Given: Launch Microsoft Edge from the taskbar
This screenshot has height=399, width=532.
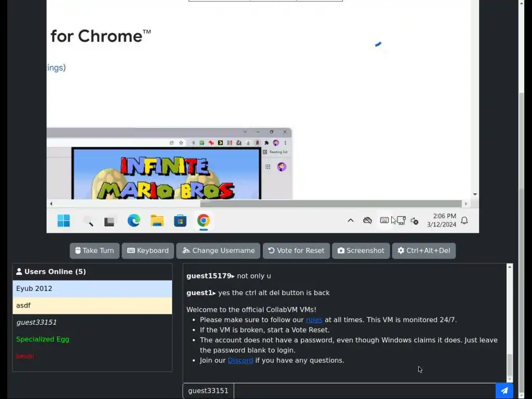Looking at the screenshot, I should 134,221.
